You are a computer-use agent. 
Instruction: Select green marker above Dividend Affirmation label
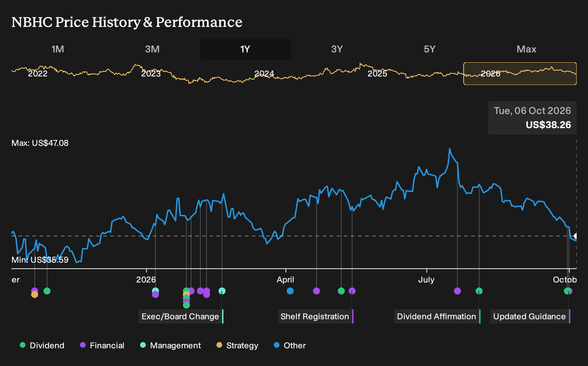479,291
